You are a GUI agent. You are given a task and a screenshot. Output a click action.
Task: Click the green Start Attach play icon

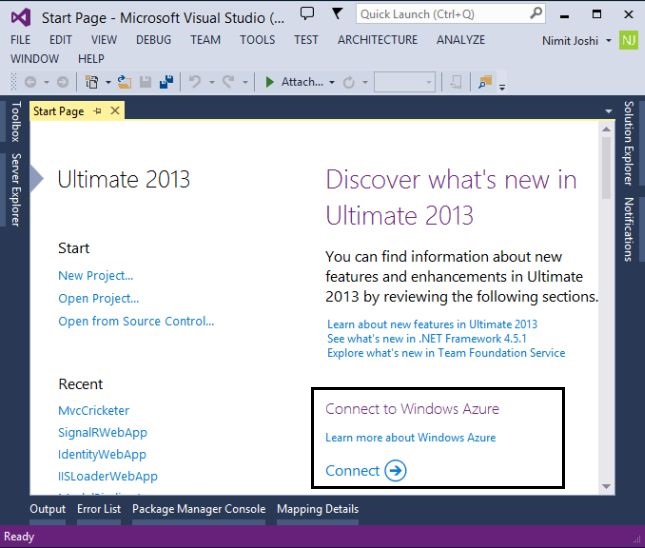pos(270,82)
